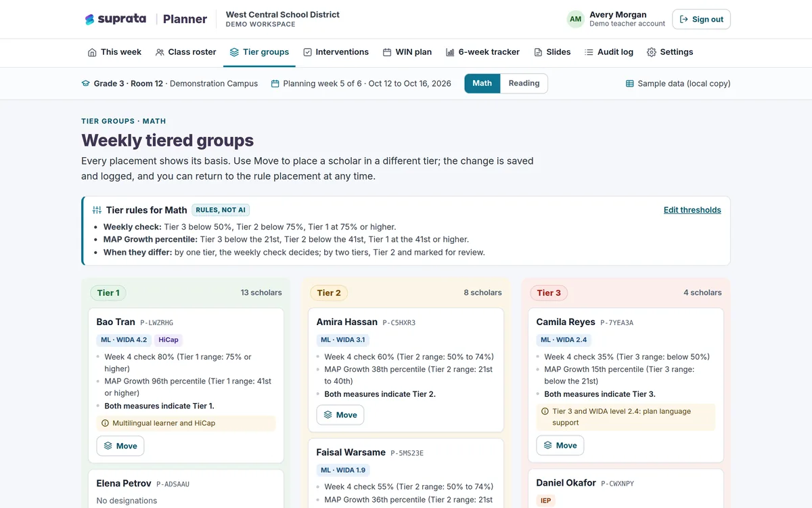Open the Slides tab

(552, 52)
